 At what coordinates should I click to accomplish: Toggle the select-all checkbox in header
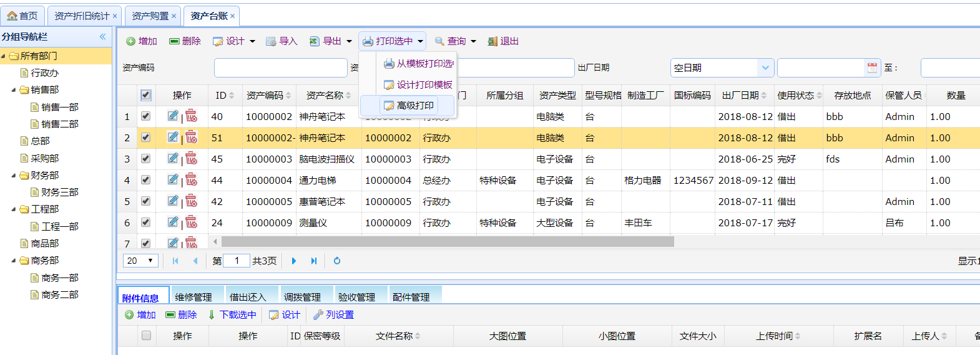point(145,95)
